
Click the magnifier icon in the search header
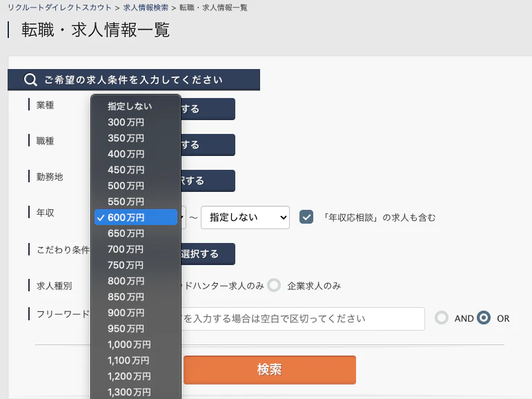pyautogui.click(x=30, y=80)
